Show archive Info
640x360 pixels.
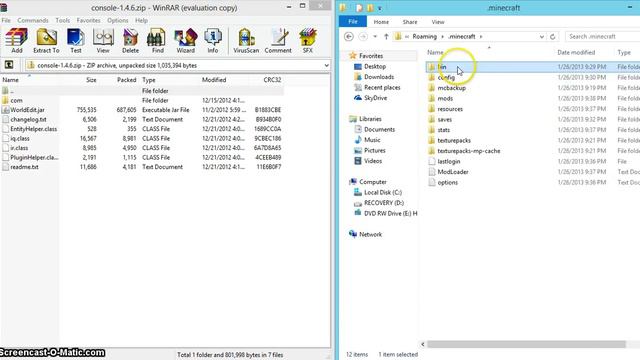pos(213,41)
